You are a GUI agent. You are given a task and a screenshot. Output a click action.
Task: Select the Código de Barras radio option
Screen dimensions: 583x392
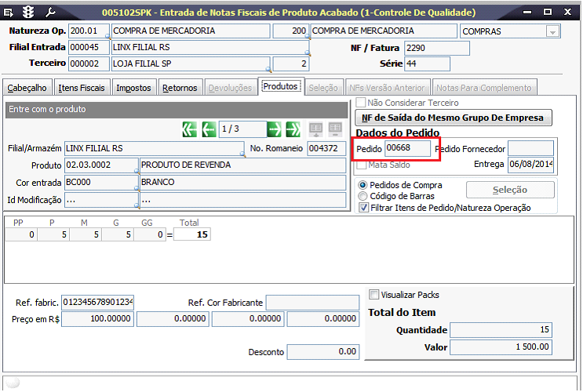(x=363, y=196)
